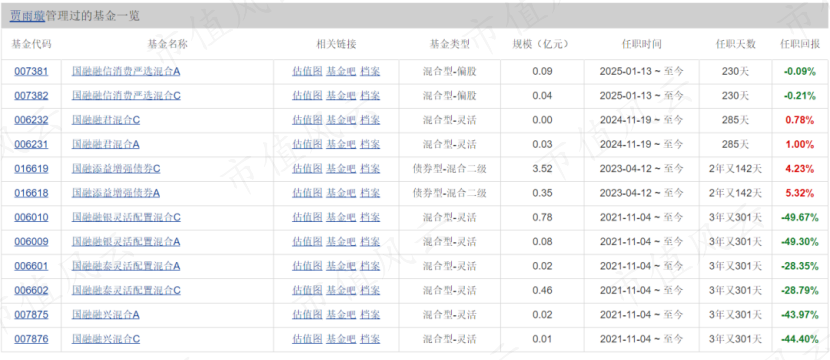Open 档案 link for 国融融兴混合C
This screenshot has width=830, height=360.
pyautogui.click(x=370, y=339)
